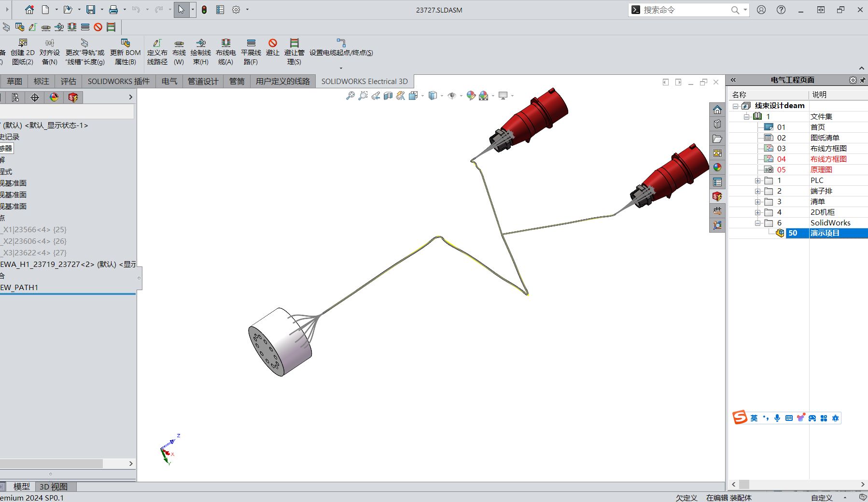Click 对齐设备 tool
868x502 pixels.
tap(50, 52)
